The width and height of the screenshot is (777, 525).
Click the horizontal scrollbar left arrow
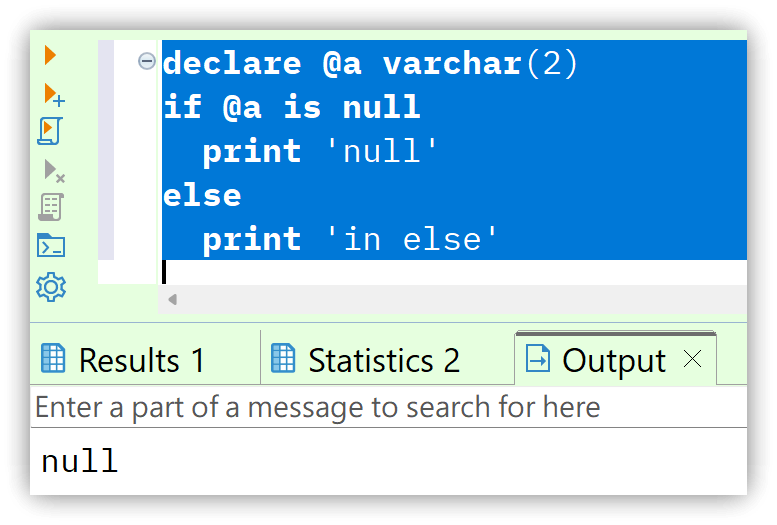pos(172,299)
